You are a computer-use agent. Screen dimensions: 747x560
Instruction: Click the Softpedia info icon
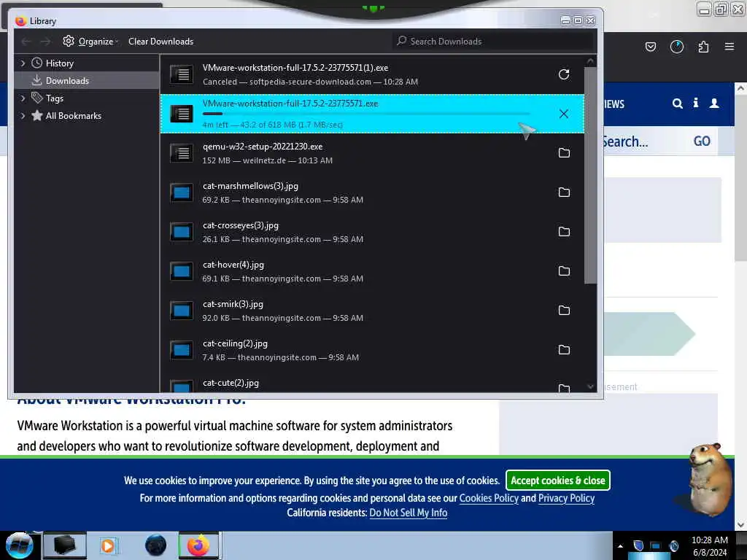pyautogui.click(x=695, y=103)
